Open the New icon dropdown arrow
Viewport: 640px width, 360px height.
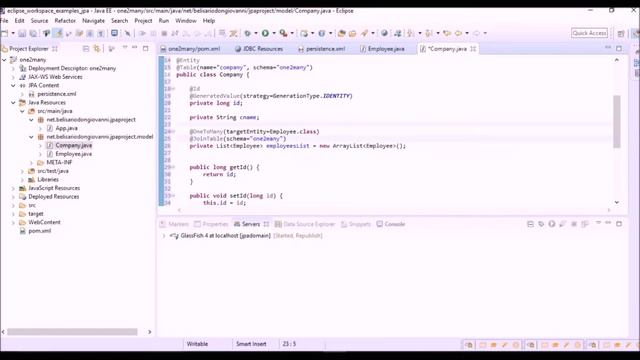[x=13, y=33]
